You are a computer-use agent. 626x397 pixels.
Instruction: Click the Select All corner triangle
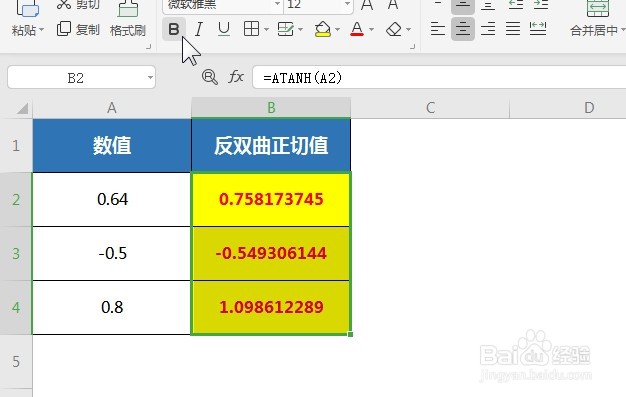22,108
